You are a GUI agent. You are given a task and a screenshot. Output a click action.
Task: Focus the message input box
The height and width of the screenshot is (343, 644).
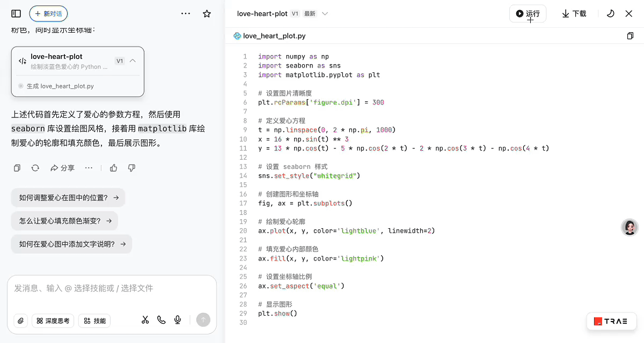pyautogui.click(x=112, y=288)
